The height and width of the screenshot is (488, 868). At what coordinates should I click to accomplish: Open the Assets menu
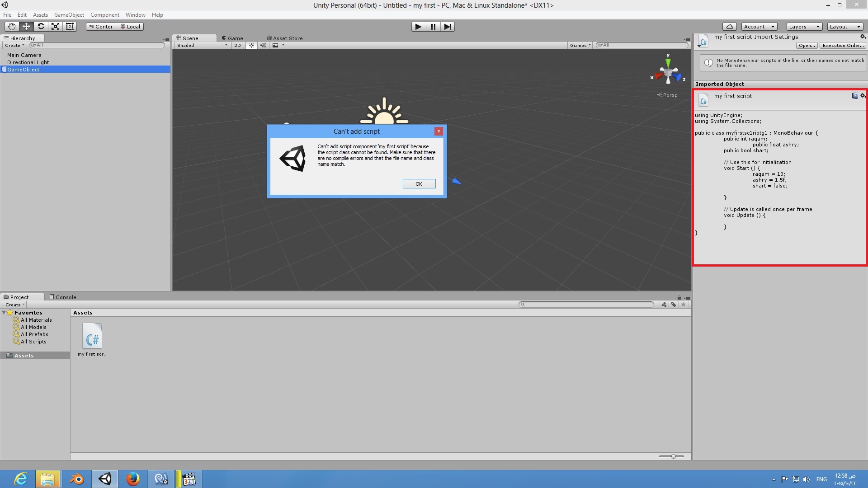(40, 15)
